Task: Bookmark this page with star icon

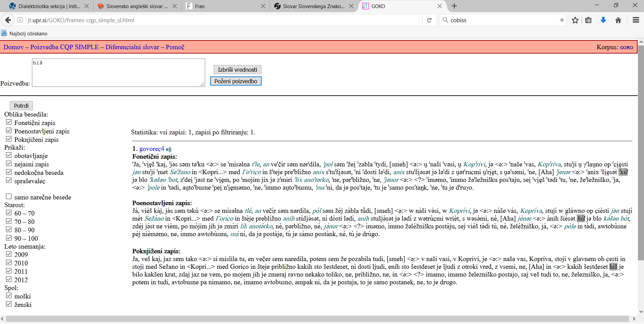Action: pos(575,20)
